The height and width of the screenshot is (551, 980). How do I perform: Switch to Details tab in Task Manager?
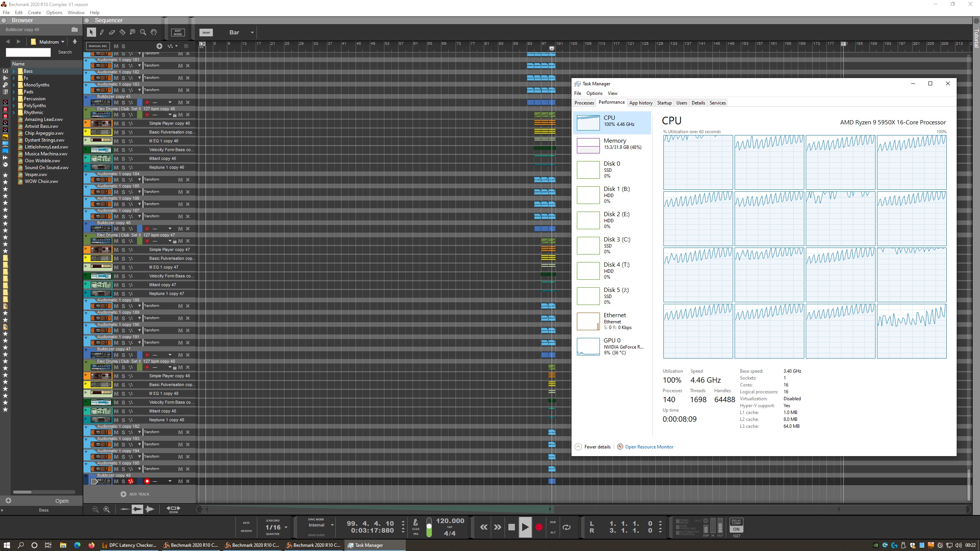coord(698,103)
